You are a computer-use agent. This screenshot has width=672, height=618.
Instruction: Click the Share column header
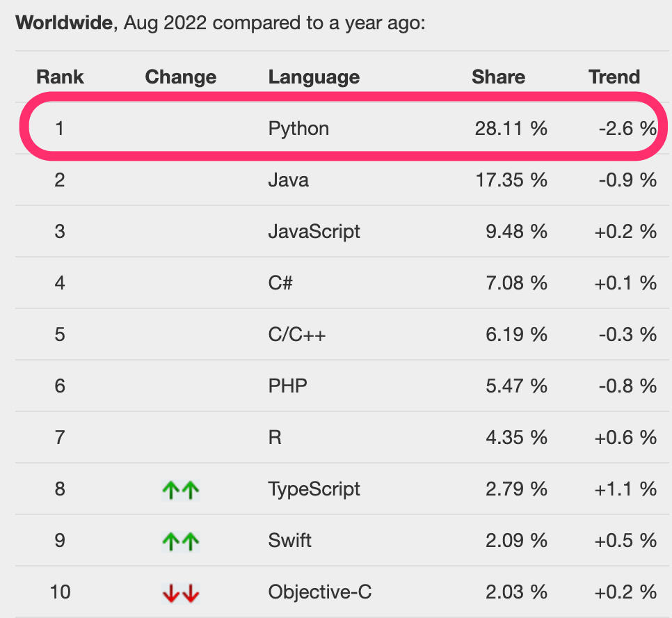pyautogui.click(x=498, y=77)
